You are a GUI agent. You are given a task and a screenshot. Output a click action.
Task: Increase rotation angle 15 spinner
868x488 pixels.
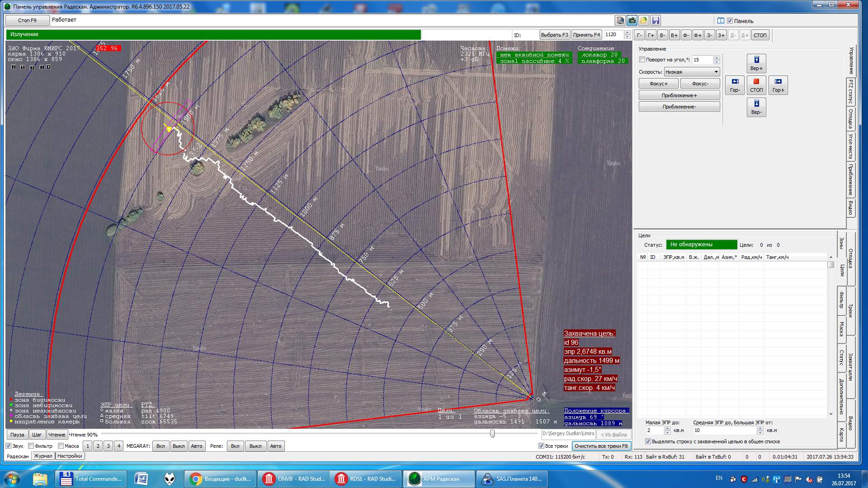point(717,57)
